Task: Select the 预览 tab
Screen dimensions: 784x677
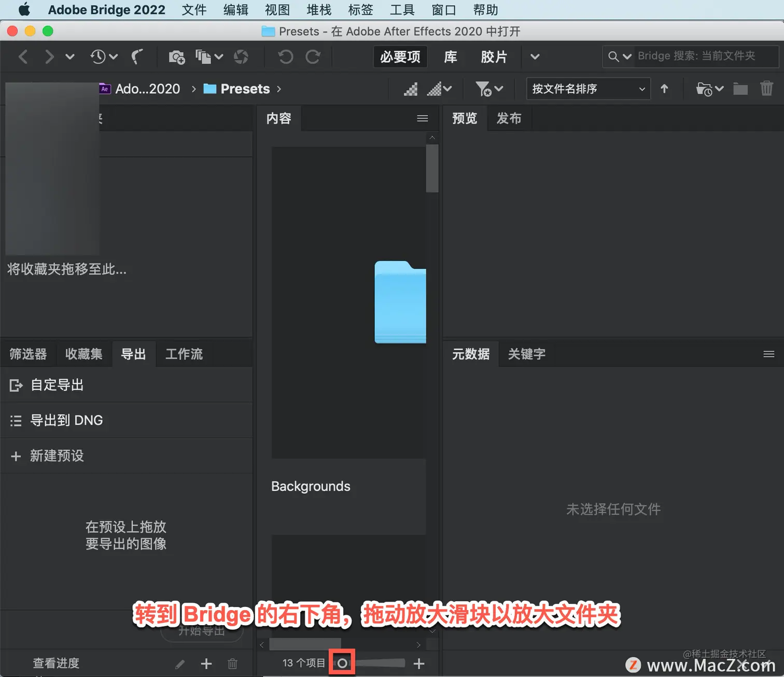Action: (465, 118)
